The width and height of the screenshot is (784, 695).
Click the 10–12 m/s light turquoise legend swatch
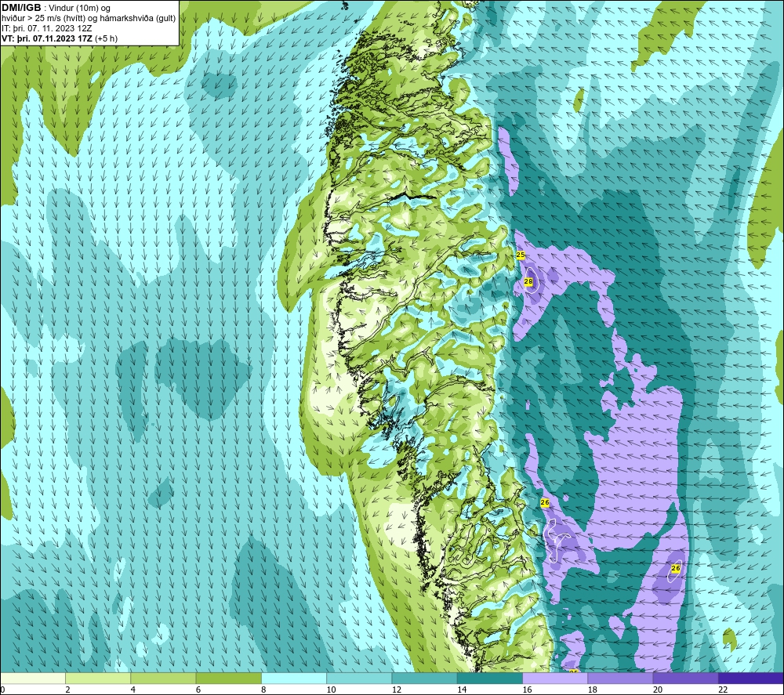click(359, 678)
